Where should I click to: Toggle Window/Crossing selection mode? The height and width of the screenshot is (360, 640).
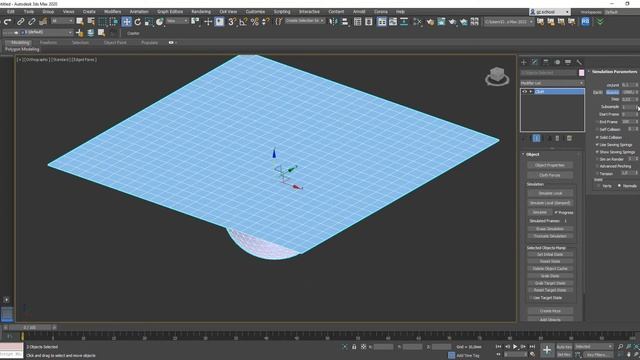(x=114, y=22)
